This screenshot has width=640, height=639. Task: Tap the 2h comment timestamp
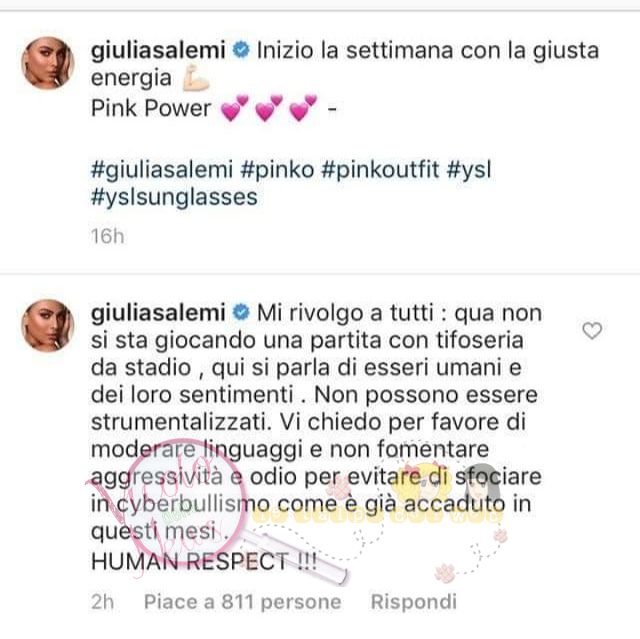[102, 602]
